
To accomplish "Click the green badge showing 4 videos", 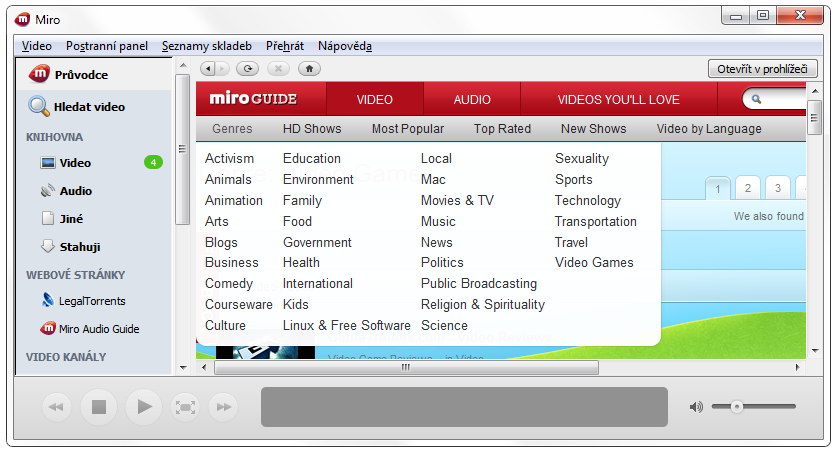I will pyautogui.click(x=153, y=162).
